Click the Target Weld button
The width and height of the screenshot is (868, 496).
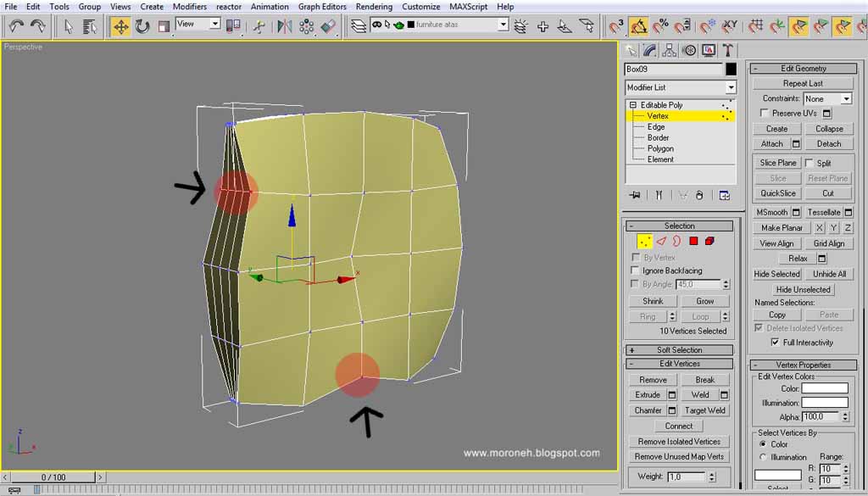[x=705, y=410]
